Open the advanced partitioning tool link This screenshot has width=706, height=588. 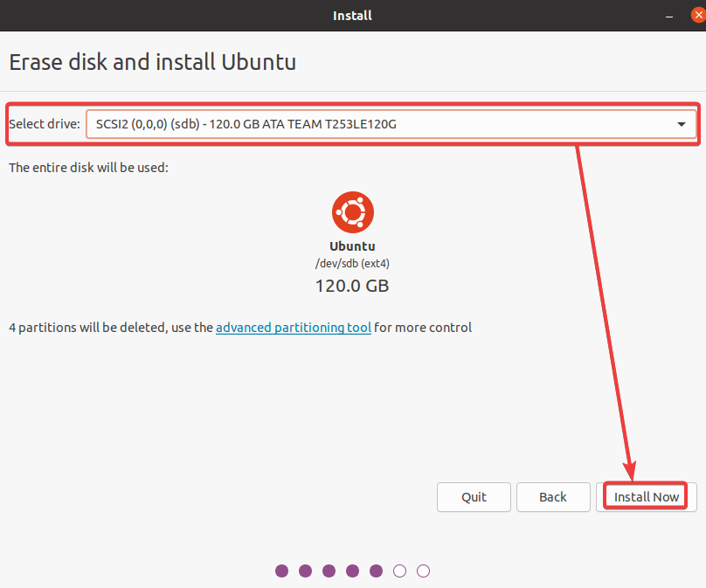coord(294,328)
